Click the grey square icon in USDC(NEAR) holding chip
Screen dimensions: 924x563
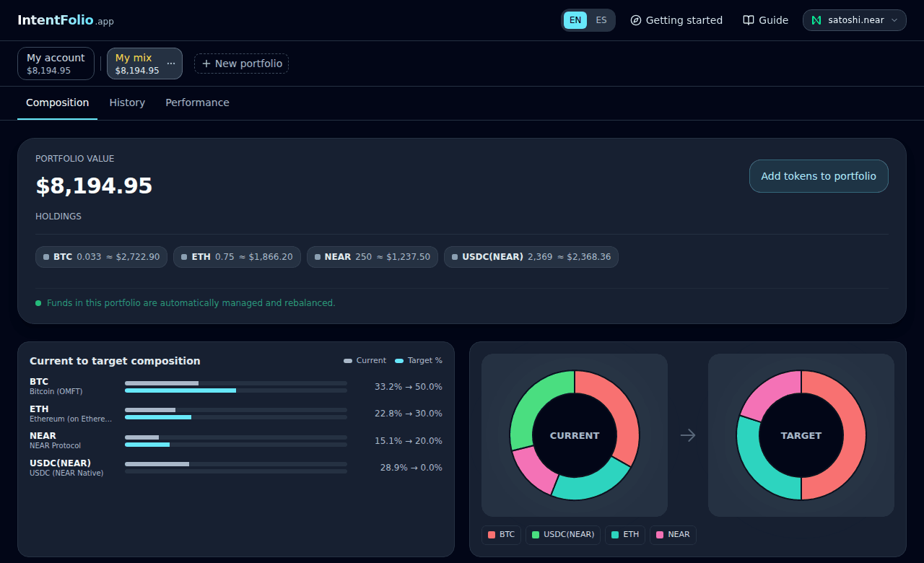pyautogui.click(x=455, y=257)
